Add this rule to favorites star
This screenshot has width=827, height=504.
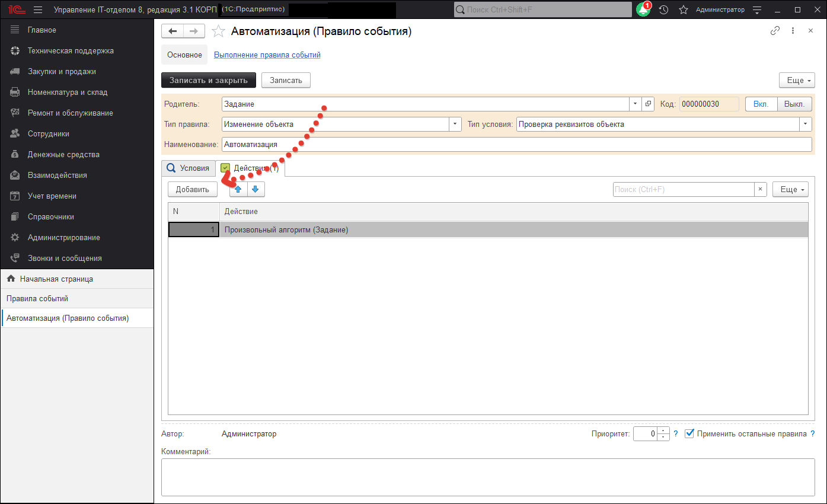point(218,31)
